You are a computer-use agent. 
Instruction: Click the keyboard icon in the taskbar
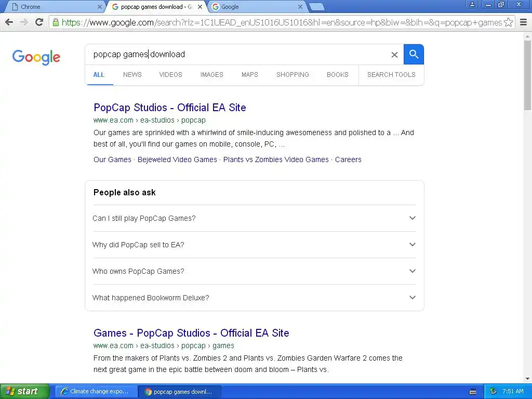(473, 392)
